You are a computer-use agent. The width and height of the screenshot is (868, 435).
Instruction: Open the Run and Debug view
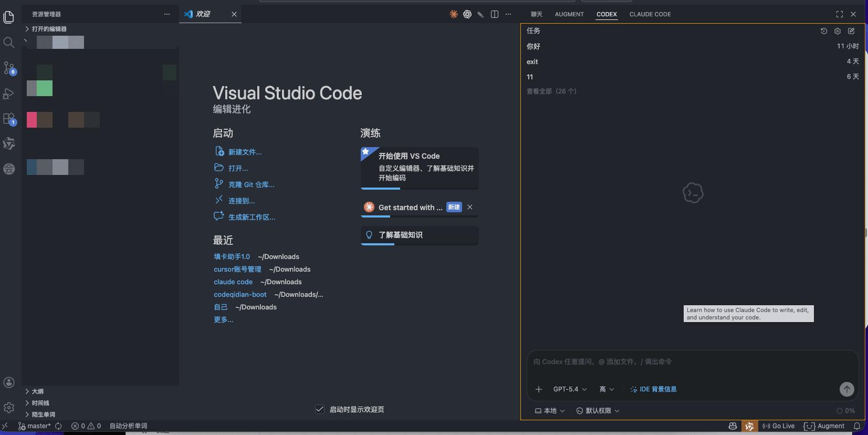[x=9, y=94]
